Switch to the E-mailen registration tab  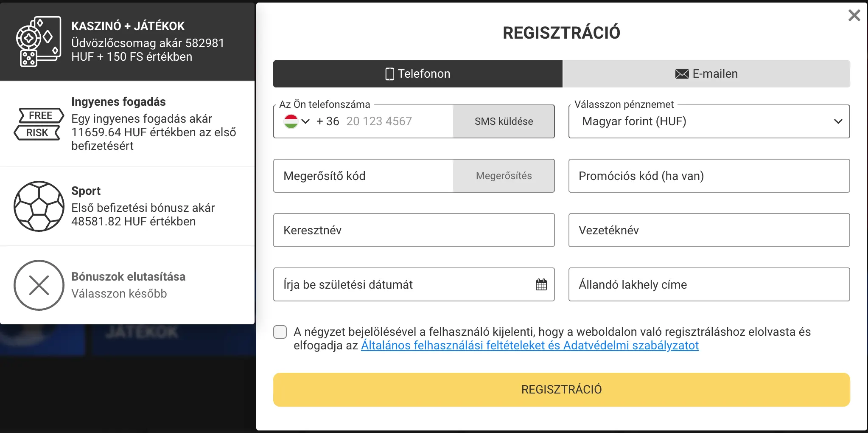(x=706, y=73)
